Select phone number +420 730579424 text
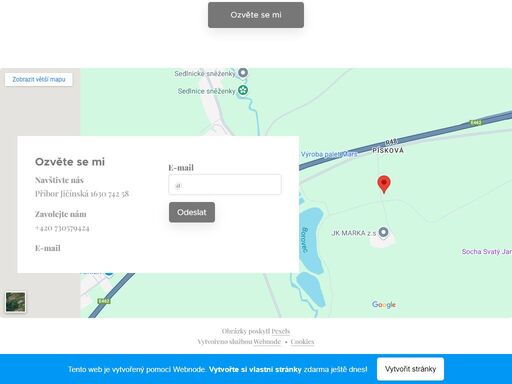 [62, 228]
